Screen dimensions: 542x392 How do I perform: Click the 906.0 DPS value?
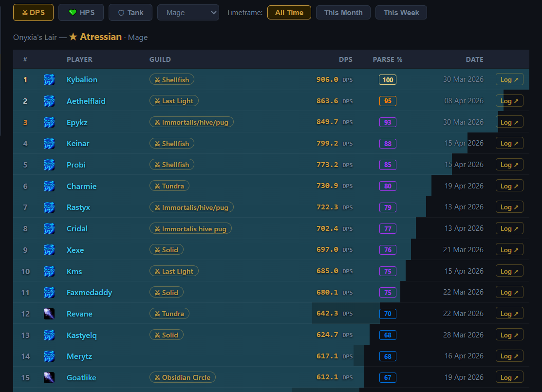[327, 79]
